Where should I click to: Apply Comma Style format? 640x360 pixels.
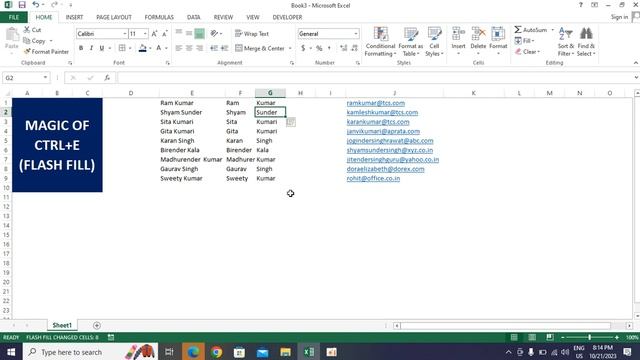point(329,48)
